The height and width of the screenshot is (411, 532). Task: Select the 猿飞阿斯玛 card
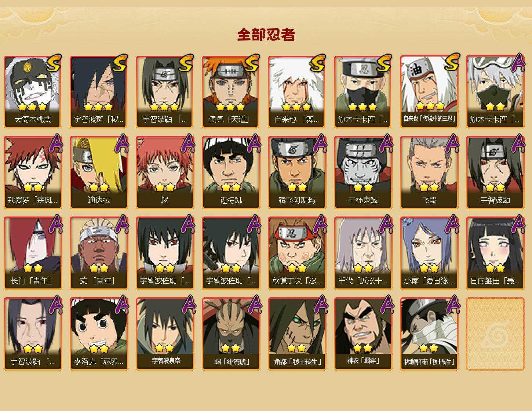tap(297, 172)
